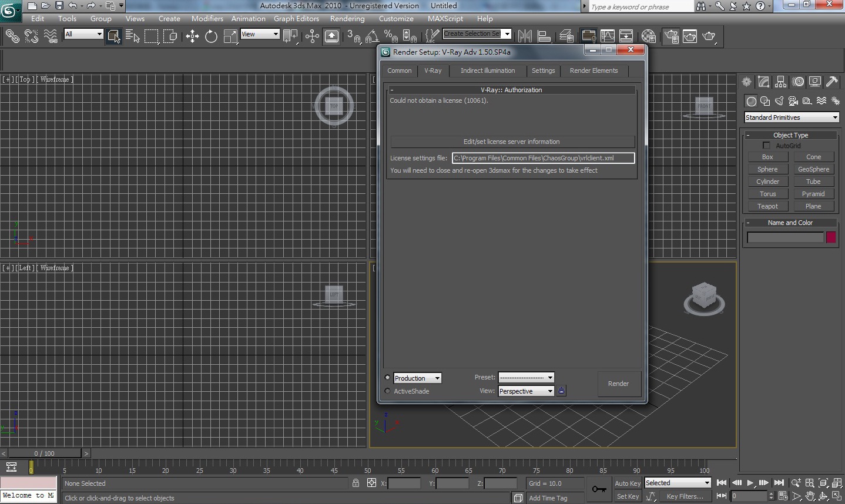Image resolution: width=845 pixels, height=504 pixels.
Task: Open the Rendered Frame Window
Action: click(690, 36)
